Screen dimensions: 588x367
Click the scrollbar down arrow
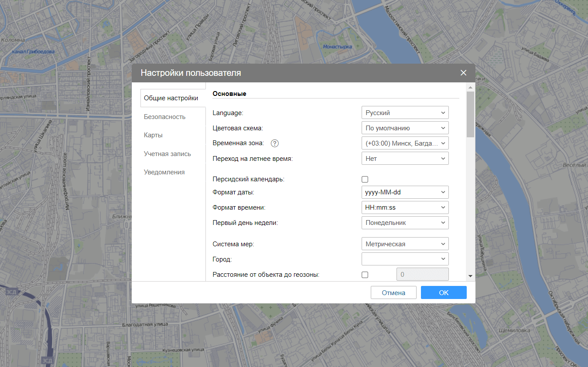point(470,276)
